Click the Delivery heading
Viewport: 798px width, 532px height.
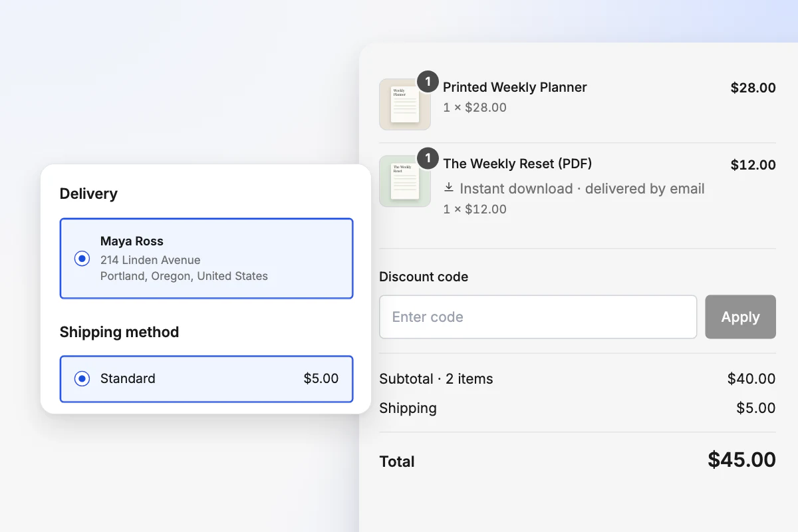click(88, 194)
